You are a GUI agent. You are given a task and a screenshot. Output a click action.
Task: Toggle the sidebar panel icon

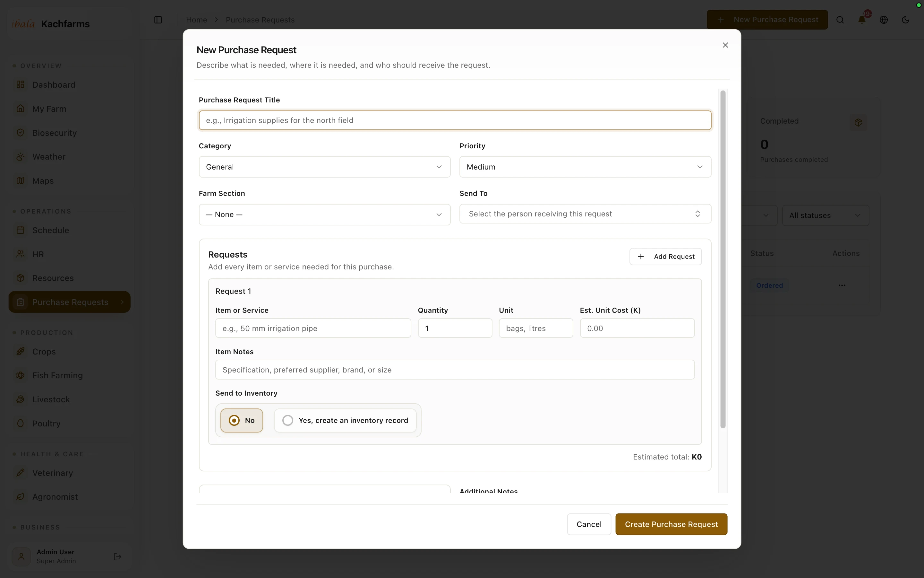click(158, 20)
